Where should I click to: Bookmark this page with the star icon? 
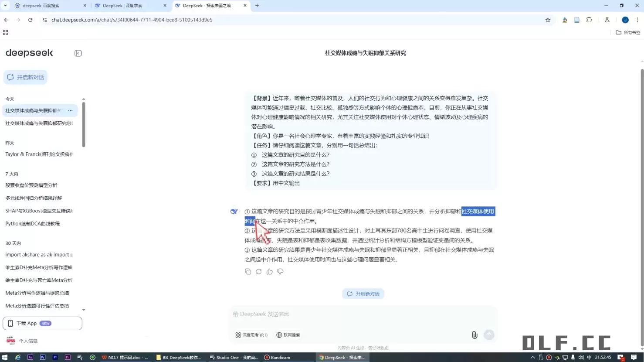click(548, 20)
